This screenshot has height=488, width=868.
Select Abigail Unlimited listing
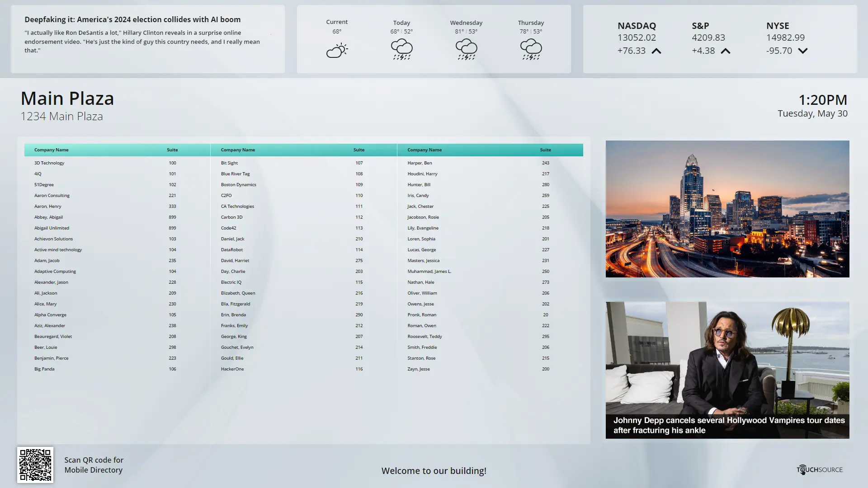[x=117, y=228]
